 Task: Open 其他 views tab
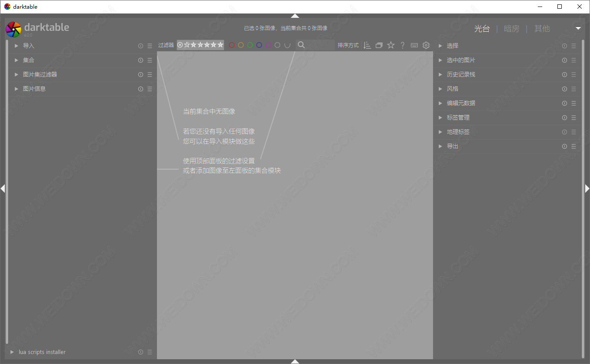pyautogui.click(x=542, y=29)
